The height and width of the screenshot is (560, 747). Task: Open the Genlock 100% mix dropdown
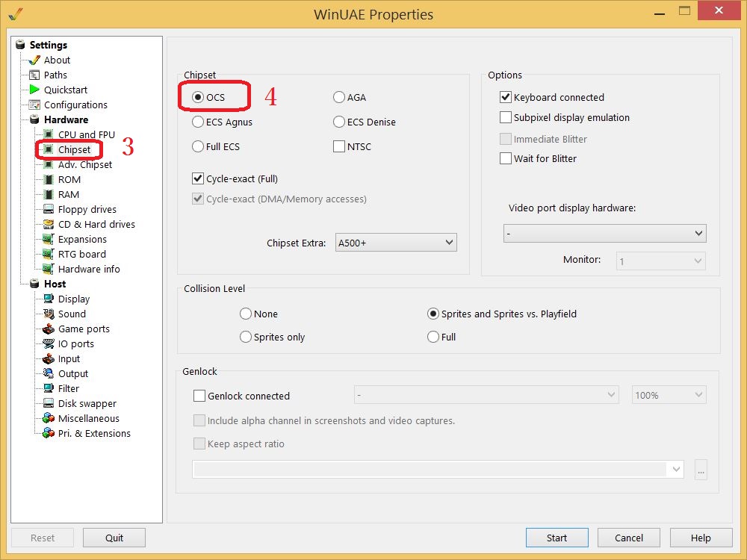[669, 395]
